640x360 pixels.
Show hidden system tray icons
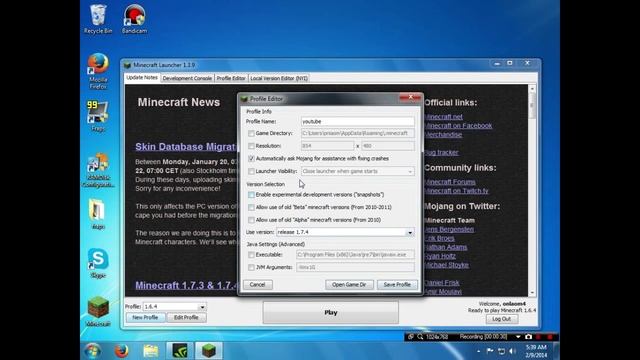point(478,351)
